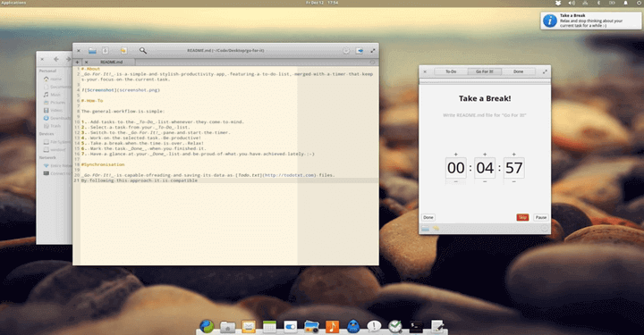644x335 pixels.
Task: Open Trash in the Files sidebar
Action: [x=52, y=126]
